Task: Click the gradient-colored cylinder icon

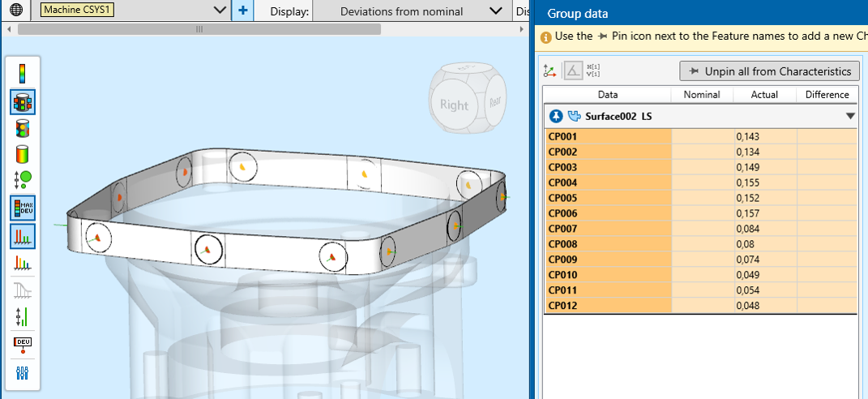Action: pos(22,153)
